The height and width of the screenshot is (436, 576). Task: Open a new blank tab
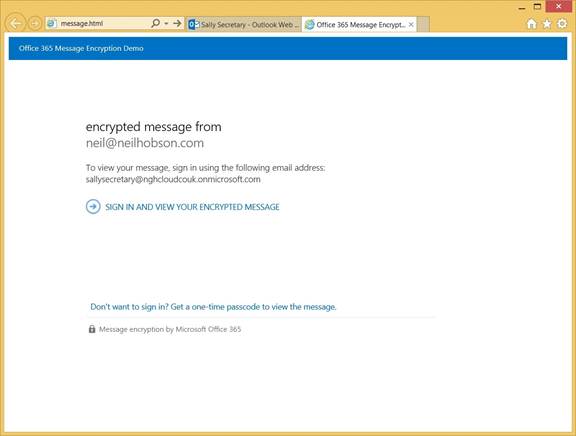[423, 25]
